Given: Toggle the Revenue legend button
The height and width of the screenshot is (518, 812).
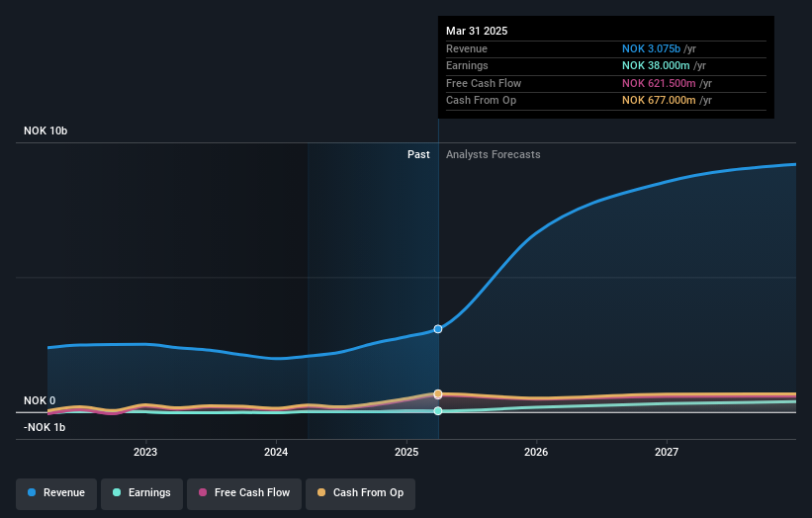Looking at the screenshot, I should coord(56,492).
